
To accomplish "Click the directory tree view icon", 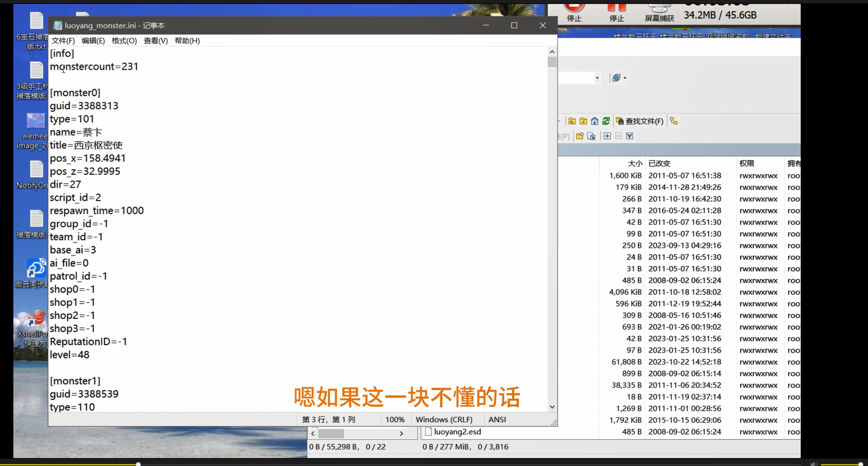I will pos(674,121).
